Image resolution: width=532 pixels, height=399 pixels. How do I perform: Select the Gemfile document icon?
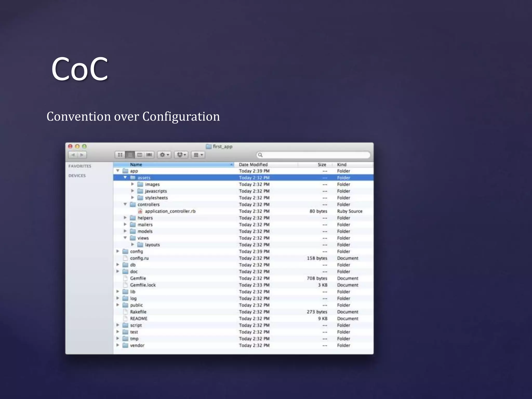[x=125, y=278]
